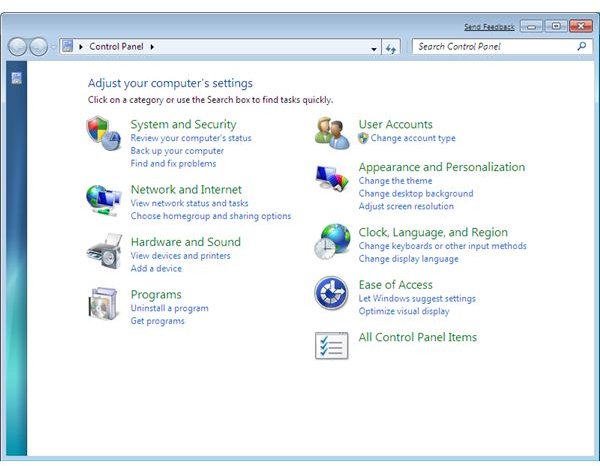The width and height of the screenshot is (600, 466).
Task: Click Review your computer's status
Action: [x=191, y=138]
